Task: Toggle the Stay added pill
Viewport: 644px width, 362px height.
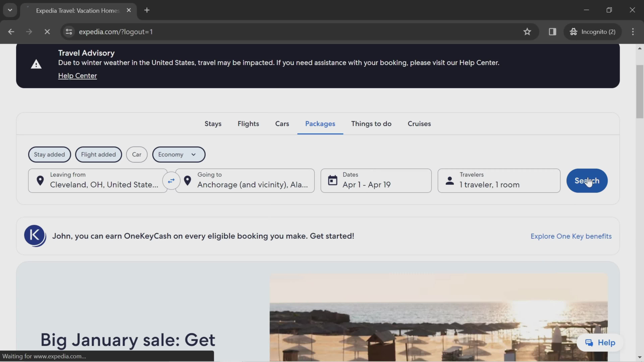Action: (49, 154)
